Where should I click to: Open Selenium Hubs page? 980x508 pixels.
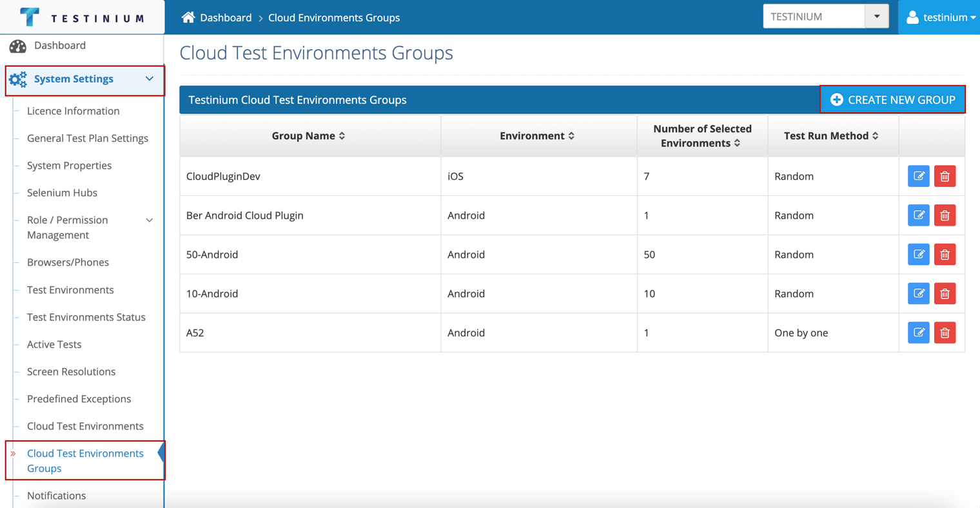pyautogui.click(x=62, y=193)
